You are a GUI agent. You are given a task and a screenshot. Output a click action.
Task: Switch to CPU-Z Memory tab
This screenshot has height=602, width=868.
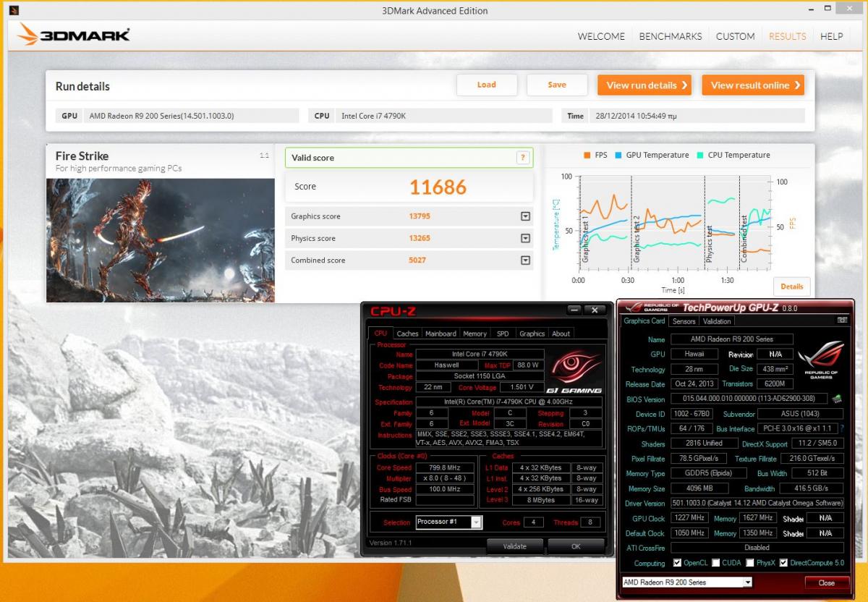coord(475,334)
